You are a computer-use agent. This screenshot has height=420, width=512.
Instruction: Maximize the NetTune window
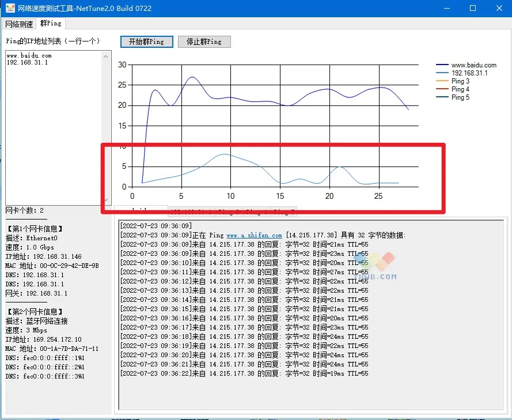(x=473, y=8)
